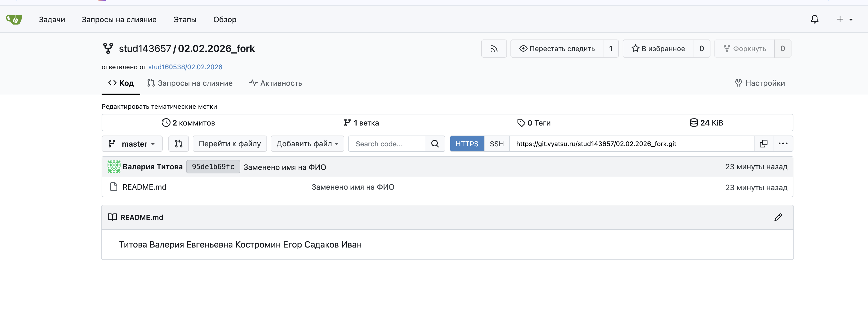
Task: Switch clone URL to SSH
Action: point(496,144)
